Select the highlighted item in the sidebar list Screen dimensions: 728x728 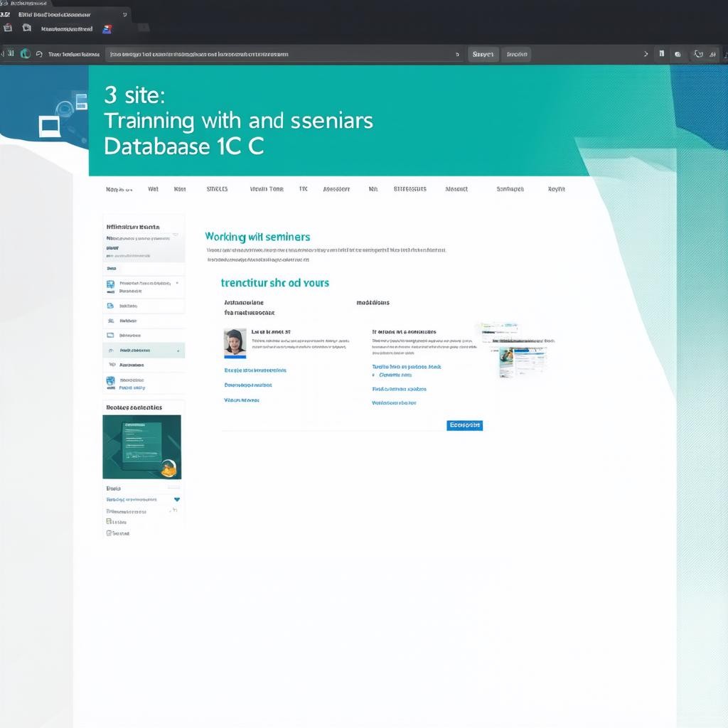144,350
